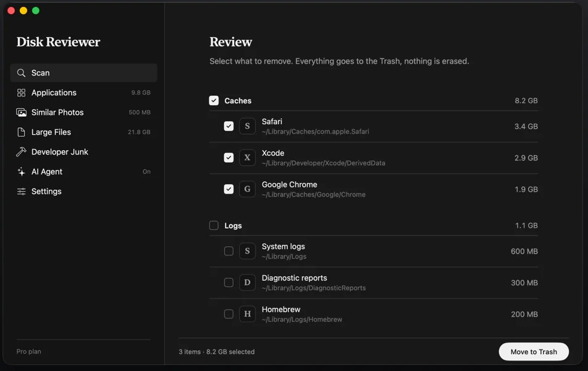This screenshot has height=371, width=588.
Task: Open the Large Files section
Action: (x=83, y=132)
